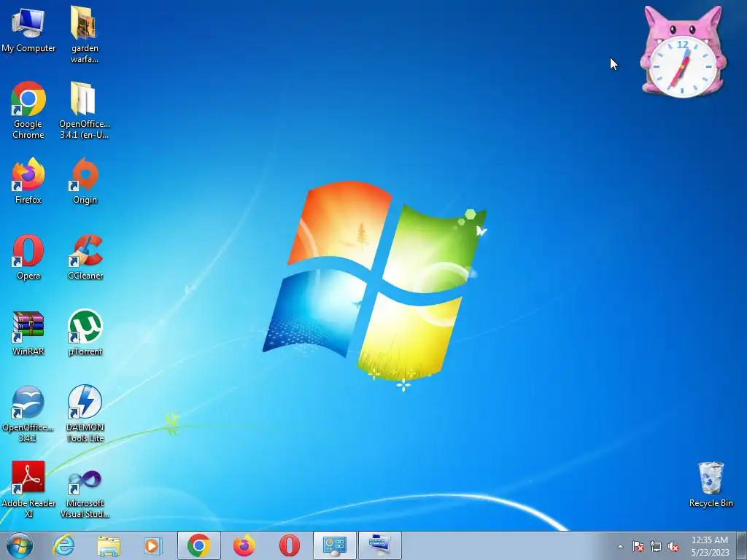Select the Origin desktop shortcut

85,181
